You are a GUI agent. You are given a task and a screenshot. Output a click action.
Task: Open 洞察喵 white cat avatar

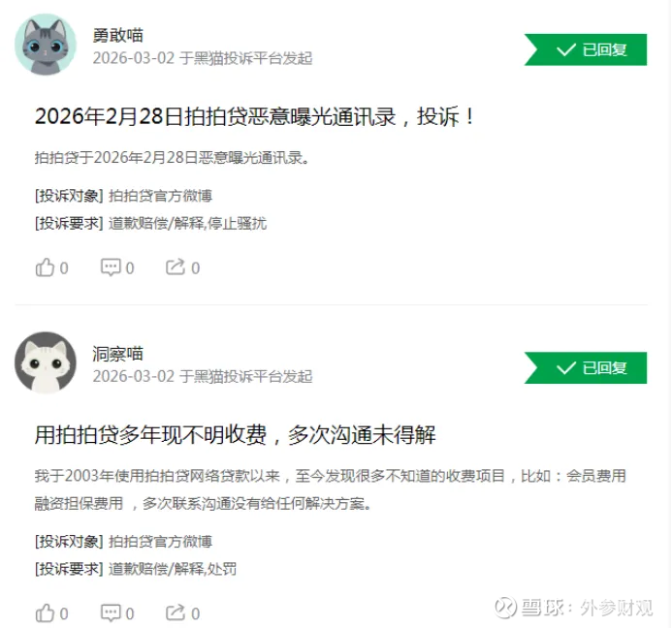pyautogui.click(x=46, y=362)
